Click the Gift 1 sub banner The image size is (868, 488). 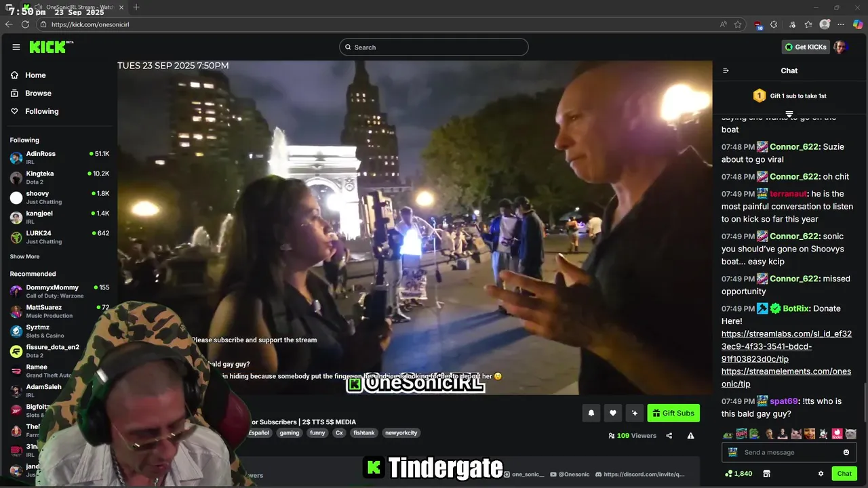[789, 96]
